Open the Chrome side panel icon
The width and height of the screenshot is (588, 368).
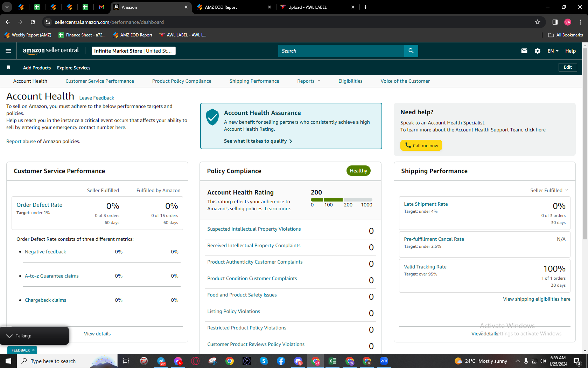click(x=555, y=22)
